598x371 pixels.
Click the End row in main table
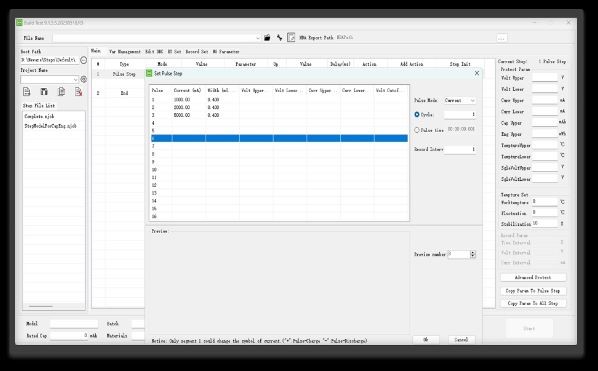124,93
